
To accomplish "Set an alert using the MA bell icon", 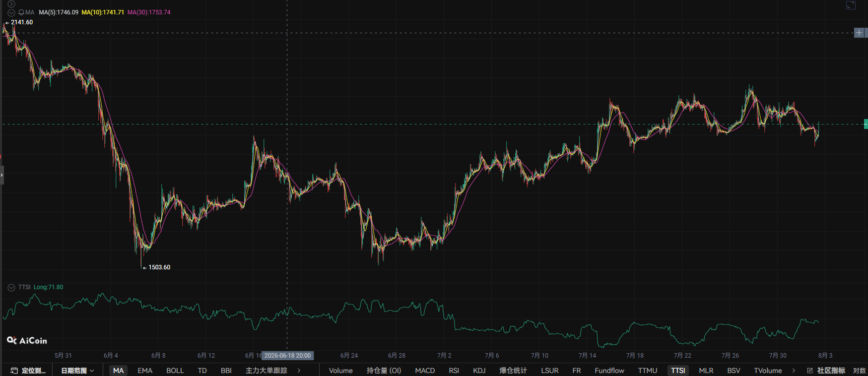I will coord(21,12).
